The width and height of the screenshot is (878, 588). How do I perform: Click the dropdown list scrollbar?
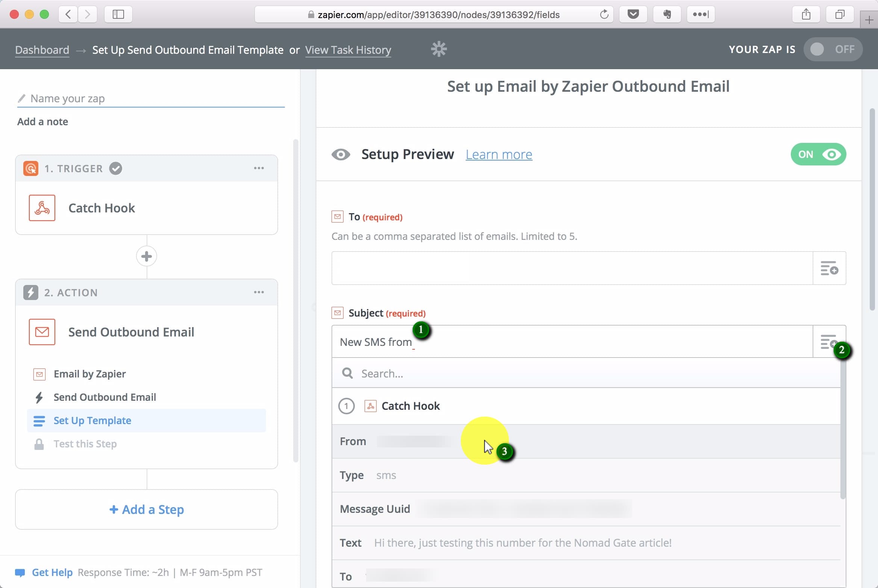coord(843,429)
